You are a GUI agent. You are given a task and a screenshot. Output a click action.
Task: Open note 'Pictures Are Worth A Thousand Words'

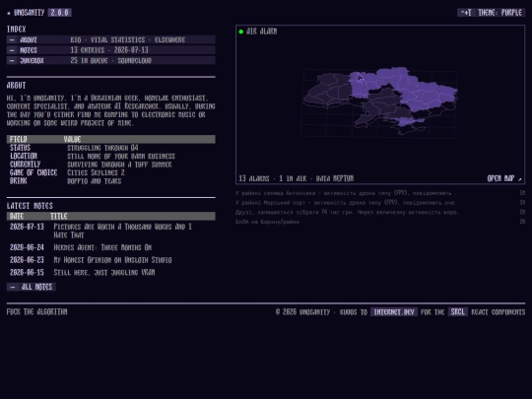coord(123,231)
